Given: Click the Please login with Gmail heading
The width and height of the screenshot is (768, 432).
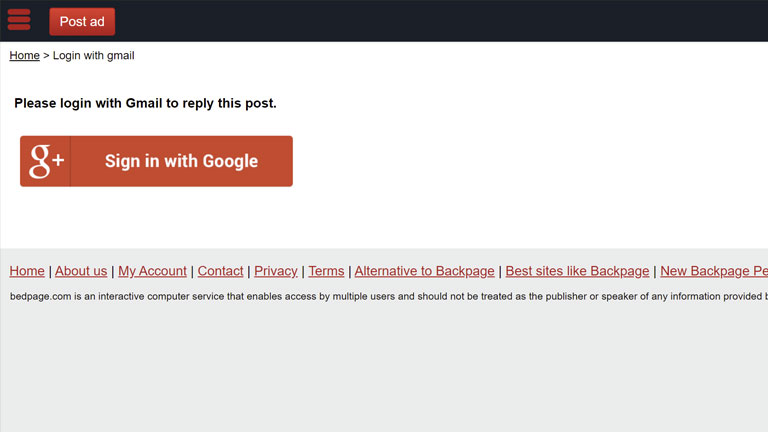Looking at the screenshot, I should (x=145, y=103).
